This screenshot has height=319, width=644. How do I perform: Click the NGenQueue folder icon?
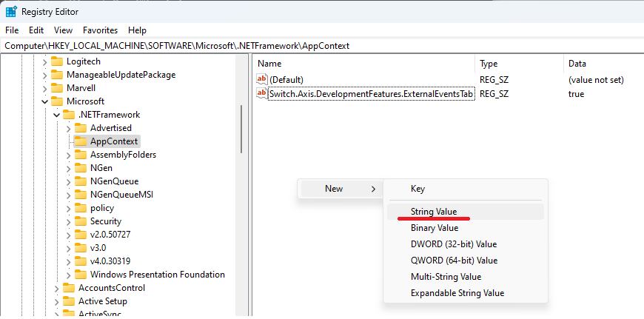click(81, 181)
